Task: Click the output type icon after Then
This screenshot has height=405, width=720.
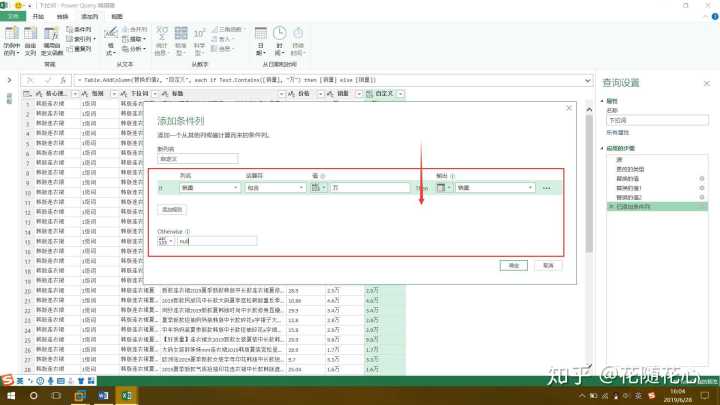Action: click(x=443, y=187)
